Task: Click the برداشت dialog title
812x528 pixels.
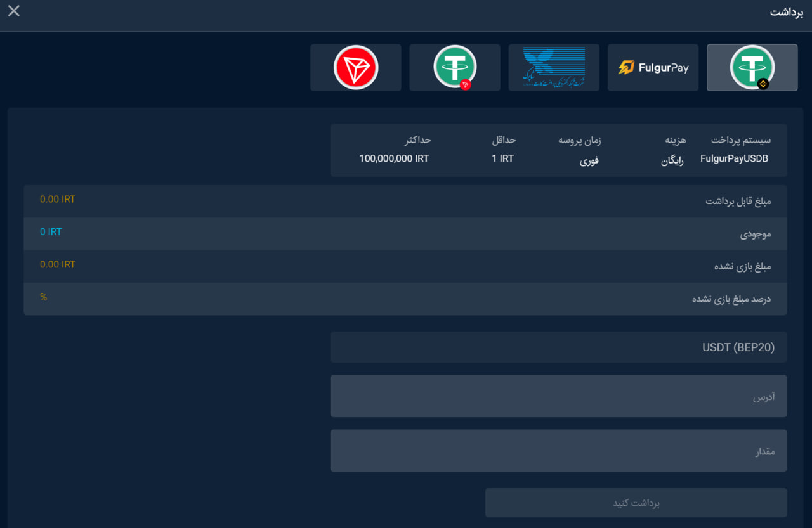Action: pos(787,13)
